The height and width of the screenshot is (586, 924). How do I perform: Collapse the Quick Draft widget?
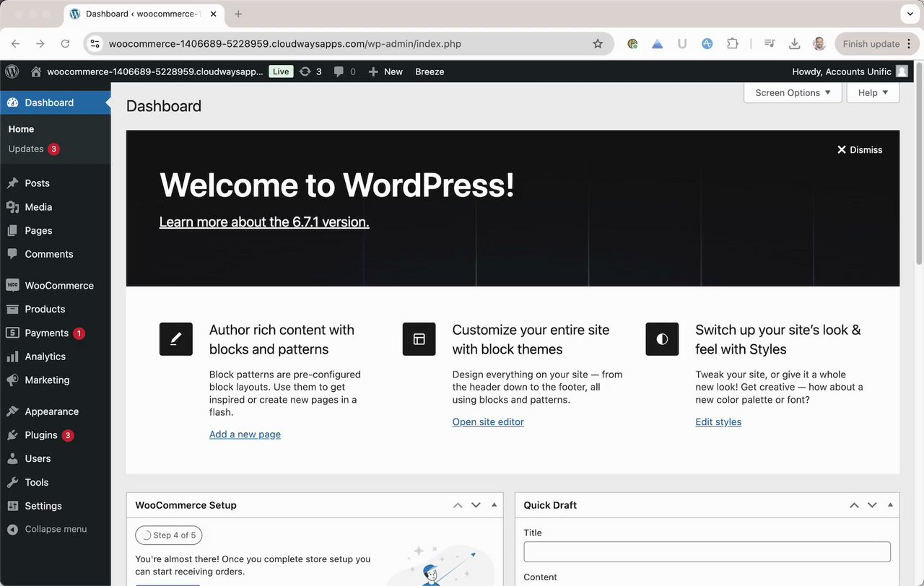click(x=890, y=505)
